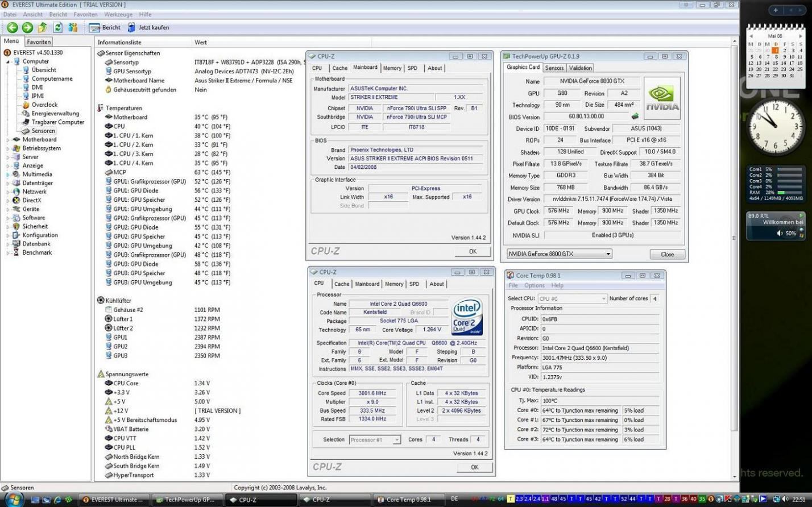Click the Refresh toolbar icon in EVEREST
812x507 pixels.
click(57, 27)
